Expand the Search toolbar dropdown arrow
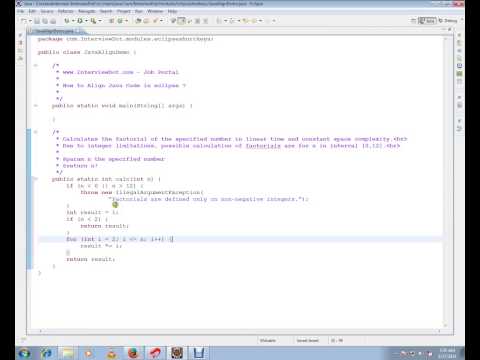The height and width of the screenshot is (360, 480). [x=162, y=21]
